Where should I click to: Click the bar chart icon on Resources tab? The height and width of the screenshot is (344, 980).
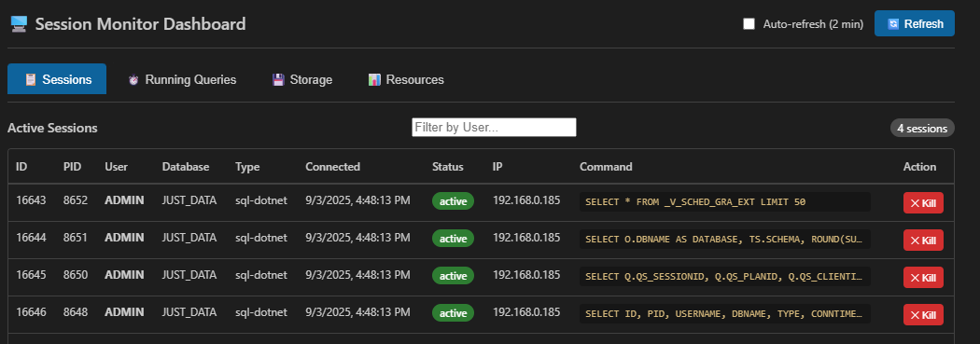[x=374, y=80]
